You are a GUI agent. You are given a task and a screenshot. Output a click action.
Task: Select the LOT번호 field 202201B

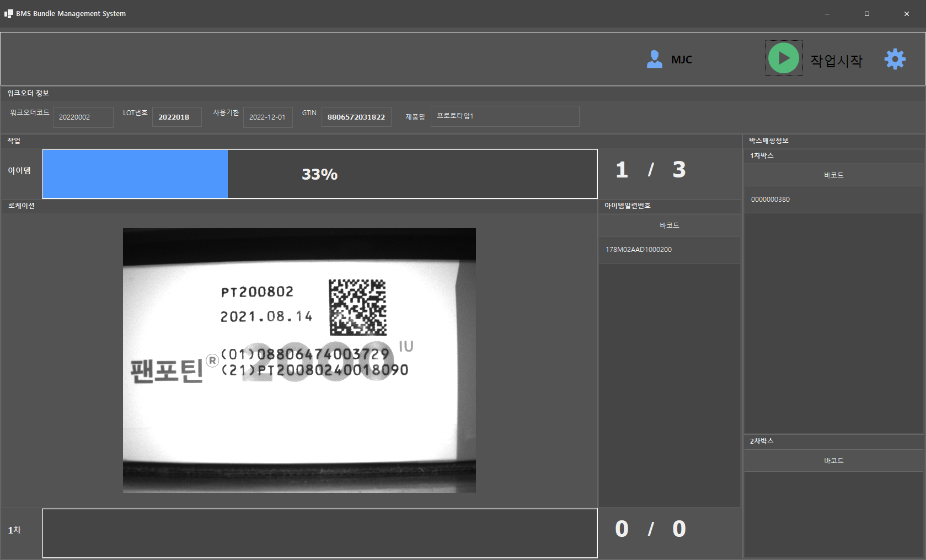(177, 117)
